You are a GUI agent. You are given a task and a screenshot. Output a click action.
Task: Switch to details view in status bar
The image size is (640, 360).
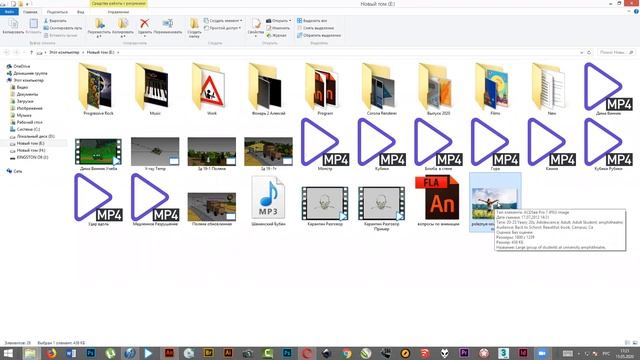[x=627, y=343]
